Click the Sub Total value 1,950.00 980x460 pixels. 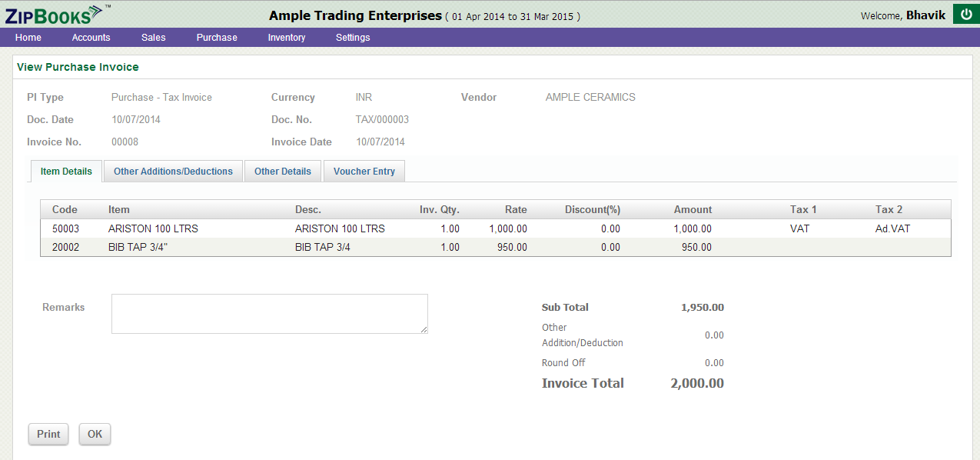[x=703, y=307]
